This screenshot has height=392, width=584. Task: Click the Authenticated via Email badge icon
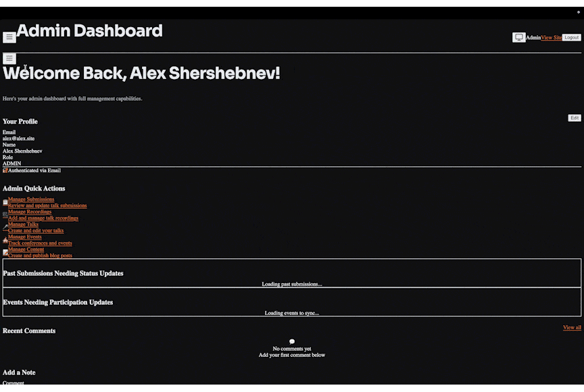click(x=4, y=170)
